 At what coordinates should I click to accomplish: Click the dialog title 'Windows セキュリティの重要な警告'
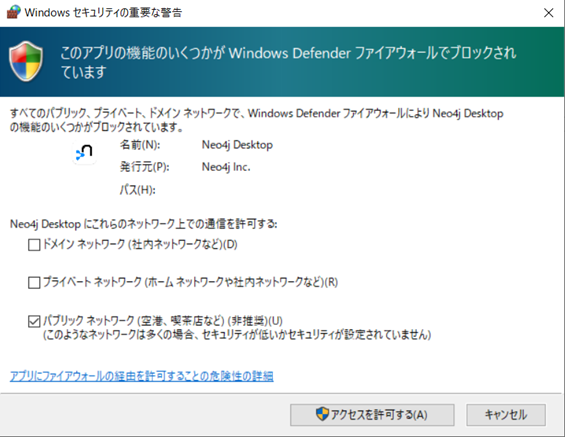[x=103, y=13]
